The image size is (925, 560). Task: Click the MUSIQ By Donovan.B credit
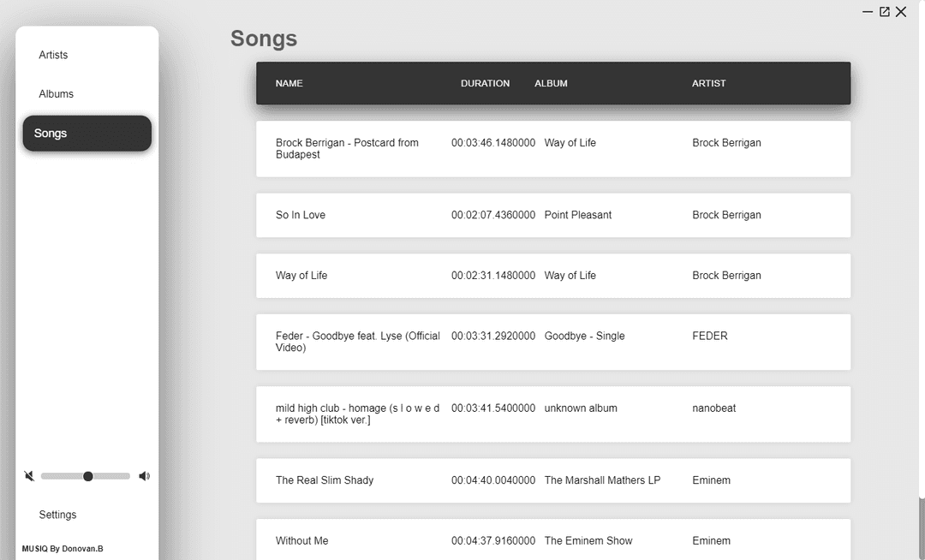63,549
